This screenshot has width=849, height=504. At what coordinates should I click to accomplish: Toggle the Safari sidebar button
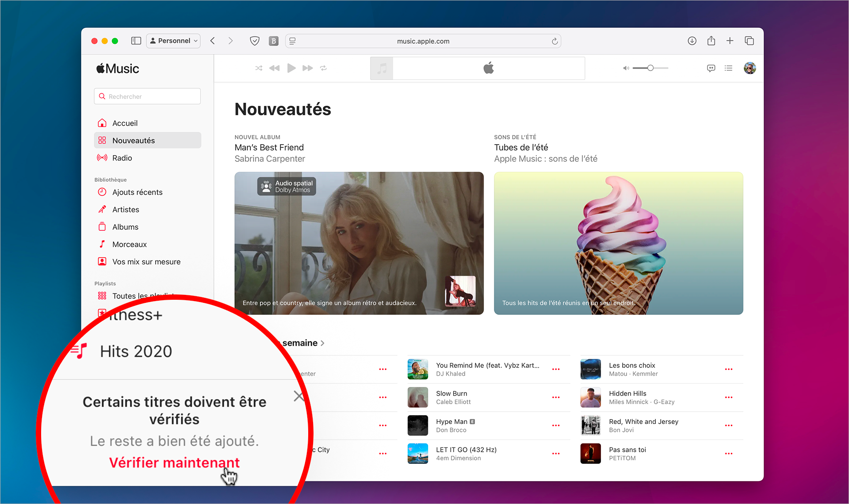[x=136, y=41]
